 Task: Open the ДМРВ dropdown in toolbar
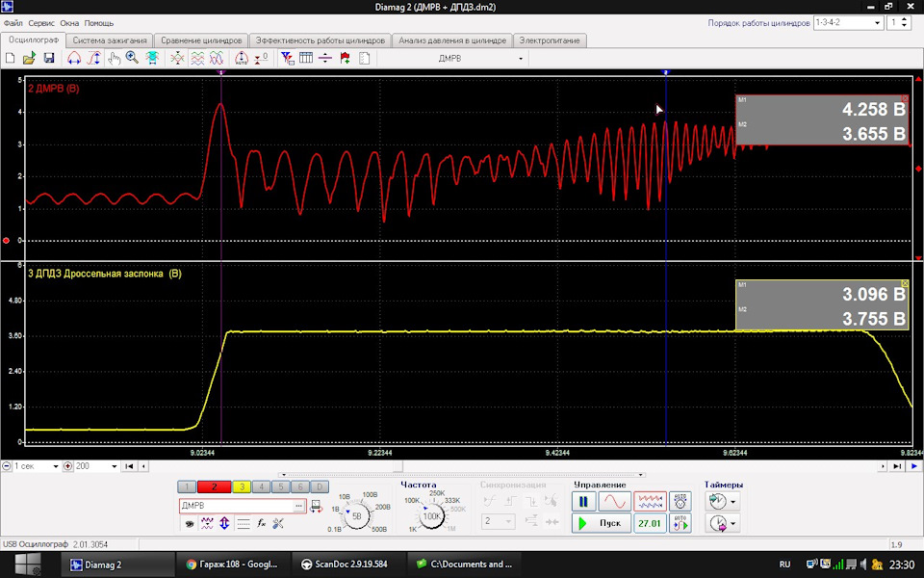coord(521,58)
